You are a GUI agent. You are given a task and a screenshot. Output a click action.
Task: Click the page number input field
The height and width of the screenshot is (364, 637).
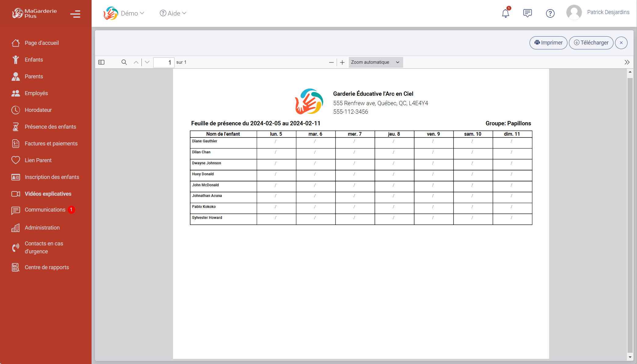tap(164, 62)
